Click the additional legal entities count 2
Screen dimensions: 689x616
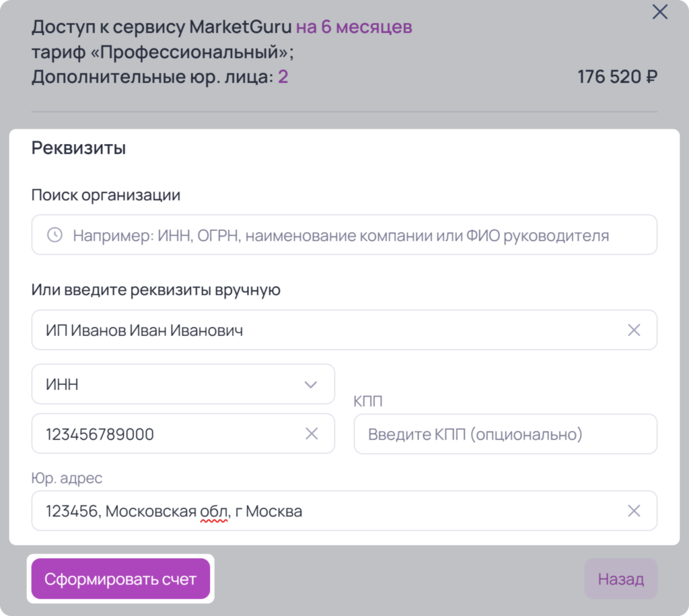pyautogui.click(x=283, y=77)
